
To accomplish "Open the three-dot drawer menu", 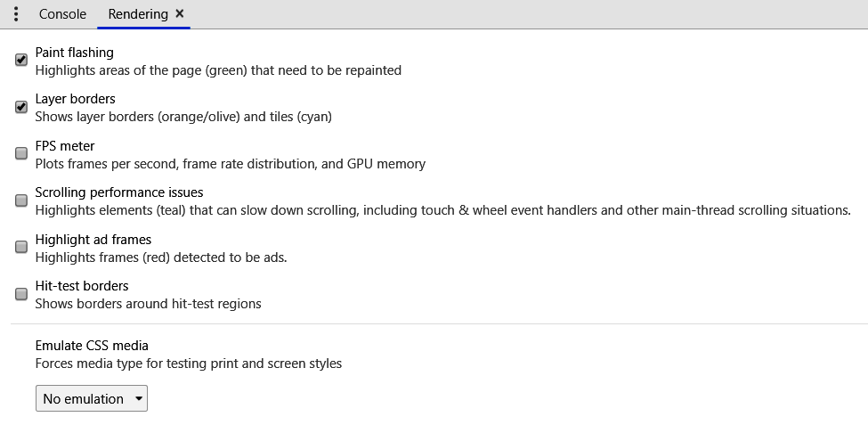I will (16, 14).
